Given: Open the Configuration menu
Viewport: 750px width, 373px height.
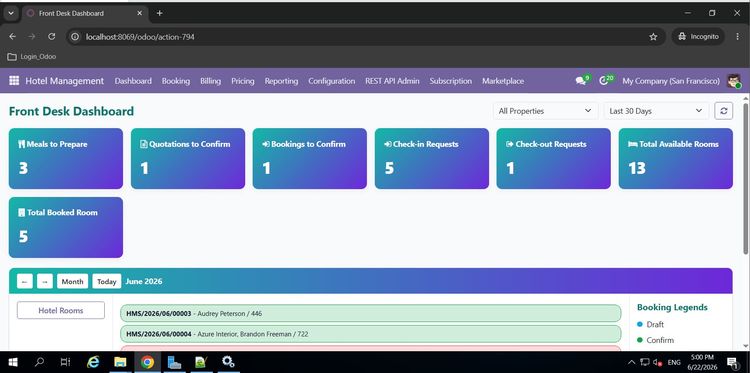Looking at the screenshot, I should tap(331, 81).
